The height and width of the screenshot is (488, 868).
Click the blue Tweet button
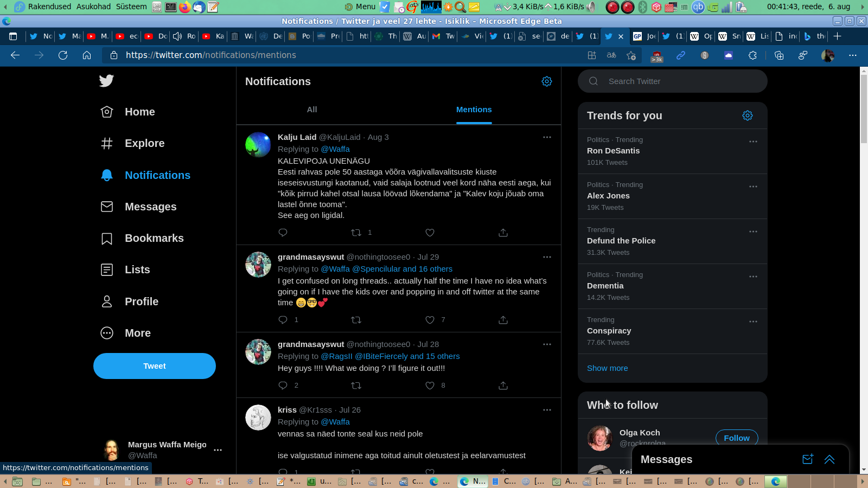[x=155, y=366]
